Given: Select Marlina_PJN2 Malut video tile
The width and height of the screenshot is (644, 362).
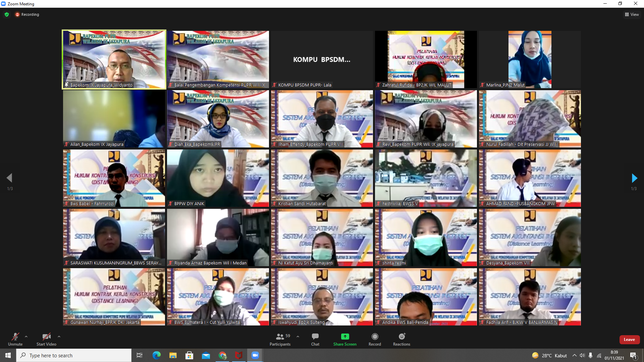Looking at the screenshot, I should (x=530, y=59).
